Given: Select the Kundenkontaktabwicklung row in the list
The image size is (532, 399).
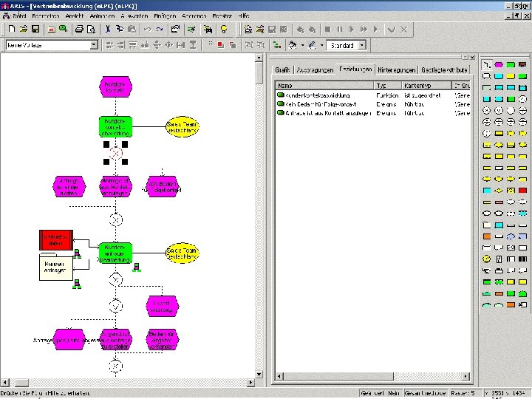Looking at the screenshot, I should [318, 95].
